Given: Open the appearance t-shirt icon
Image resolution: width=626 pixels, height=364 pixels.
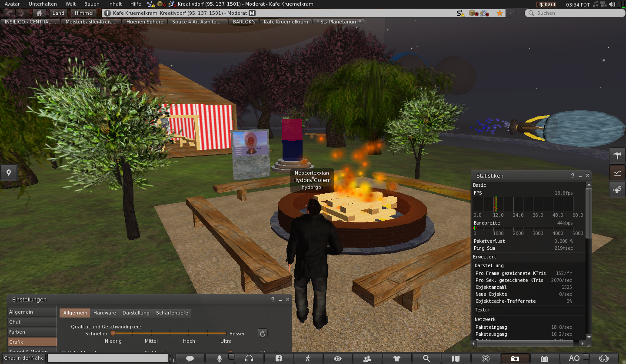Looking at the screenshot, I should [396, 358].
